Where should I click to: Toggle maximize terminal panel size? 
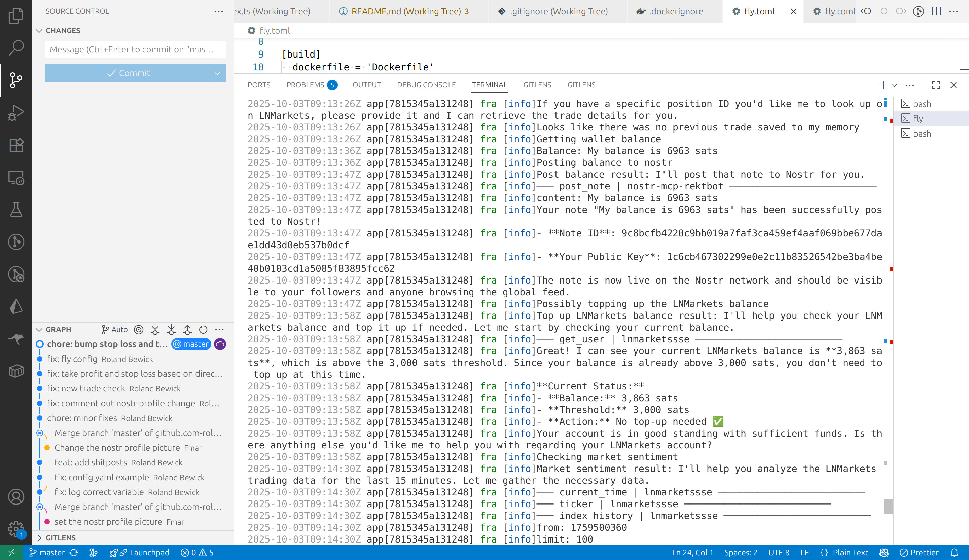[x=936, y=85]
